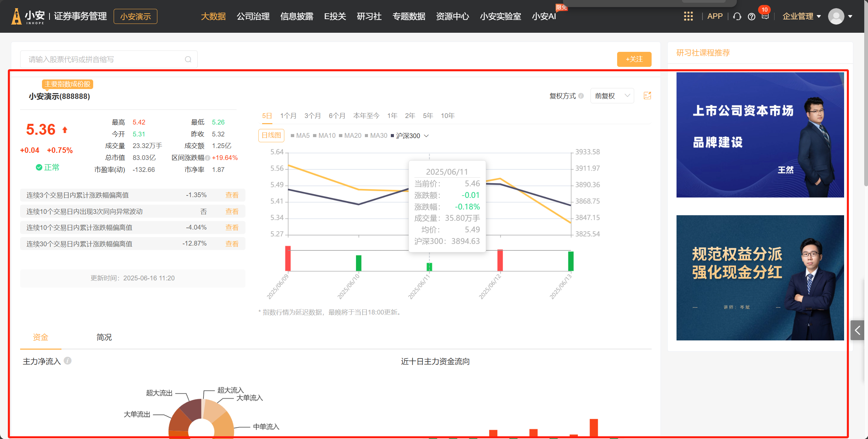The height and width of the screenshot is (439, 868).
Task: Switch to the 简况 tab
Action: pyautogui.click(x=104, y=337)
